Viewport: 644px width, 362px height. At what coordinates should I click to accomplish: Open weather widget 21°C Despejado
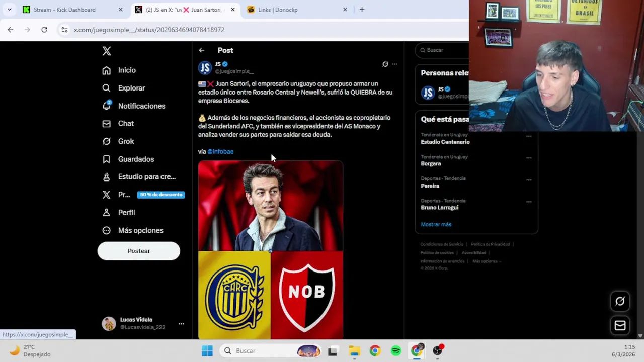point(31,351)
